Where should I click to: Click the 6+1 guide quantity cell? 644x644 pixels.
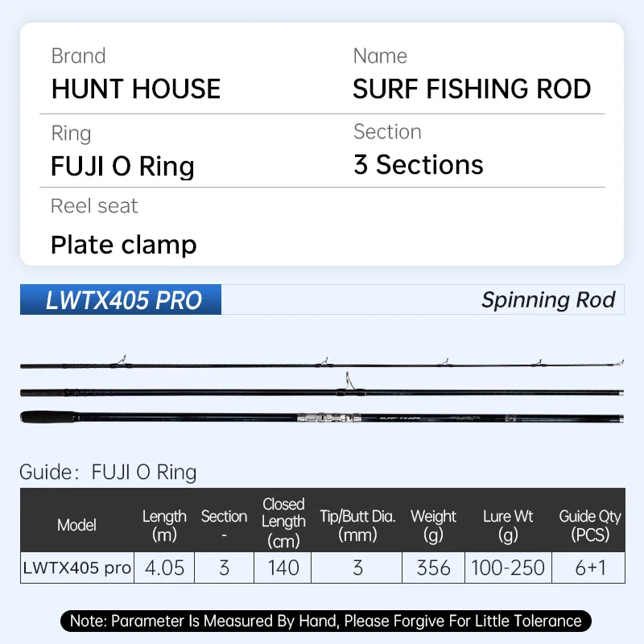pyautogui.click(x=589, y=568)
